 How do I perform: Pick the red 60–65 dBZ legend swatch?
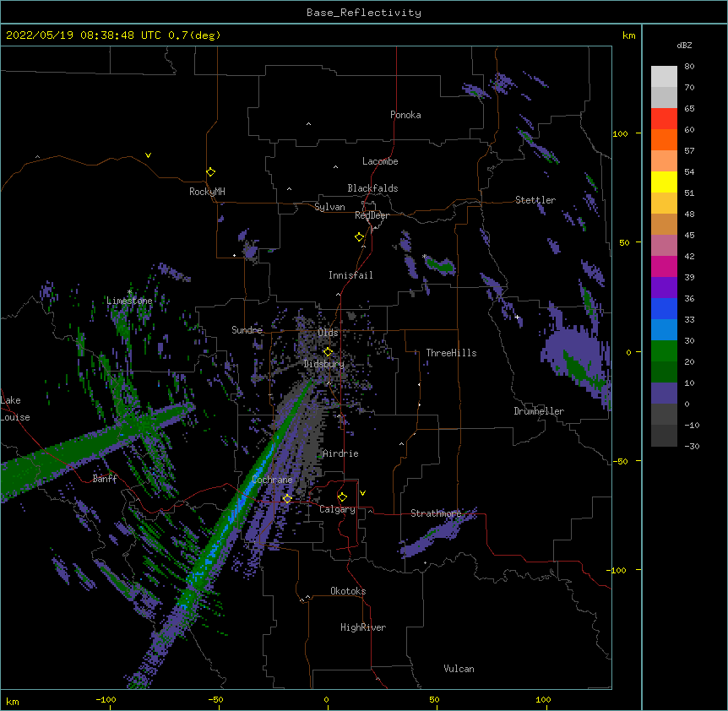(x=664, y=118)
